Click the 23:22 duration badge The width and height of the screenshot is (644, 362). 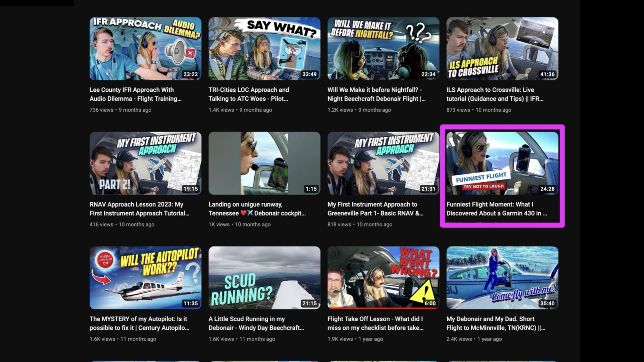(x=190, y=74)
